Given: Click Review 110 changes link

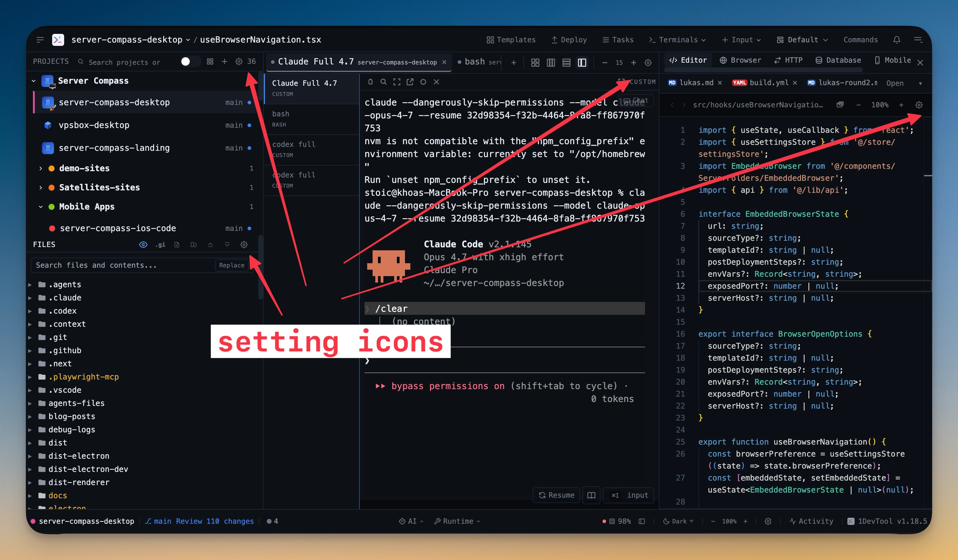Looking at the screenshot, I should pyautogui.click(x=214, y=521).
